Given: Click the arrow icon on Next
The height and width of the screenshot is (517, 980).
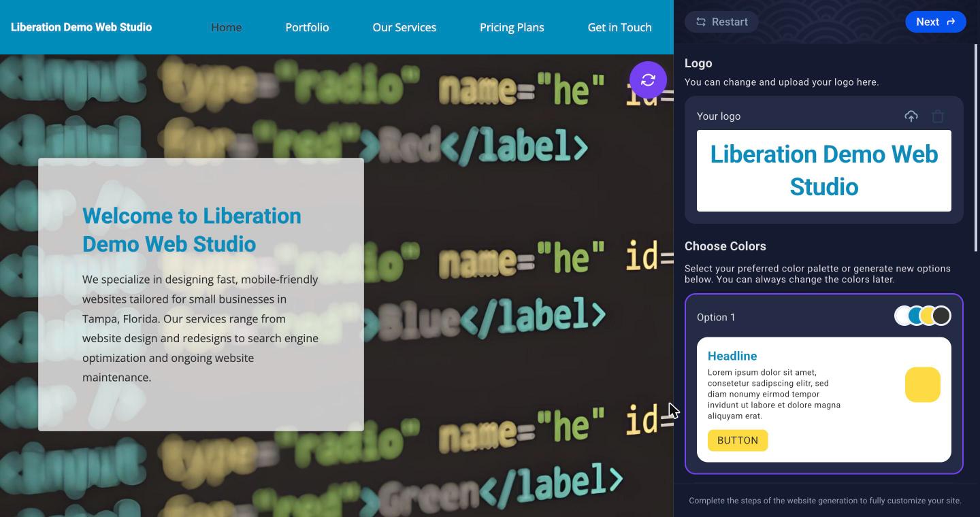Looking at the screenshot, I should coord(951,22).
